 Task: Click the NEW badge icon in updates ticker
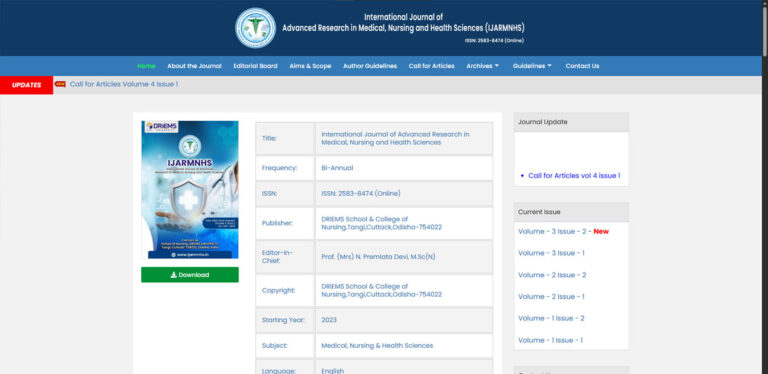(x=60, y=84)
